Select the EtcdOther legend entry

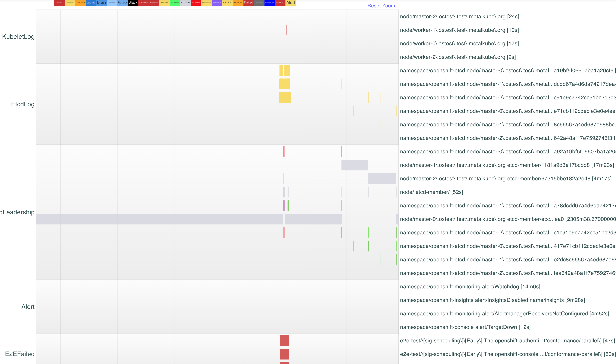(185, 3)
